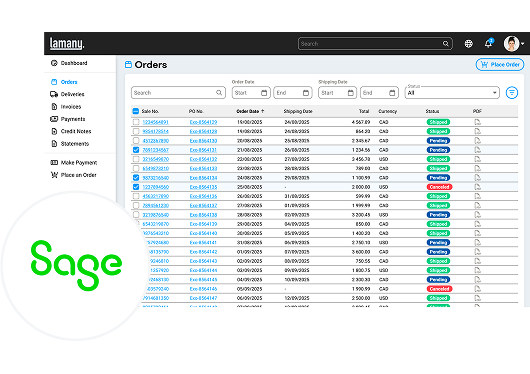
Task: Check the box for order Exo-8564136
Action: click(136, 196)
